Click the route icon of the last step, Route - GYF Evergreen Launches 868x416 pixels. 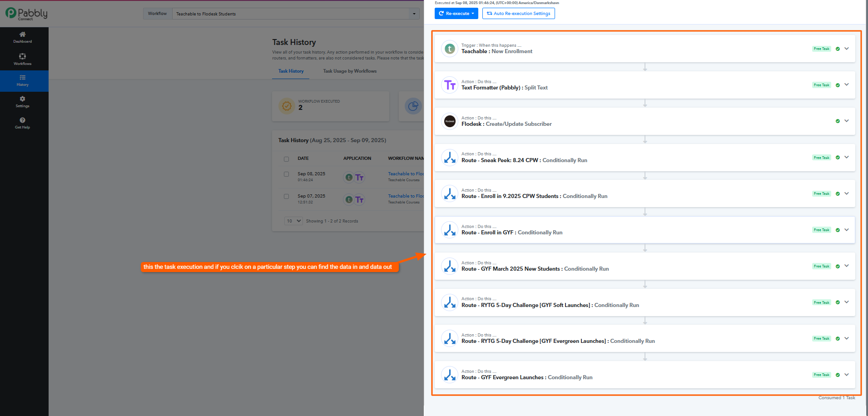point(450,375)
